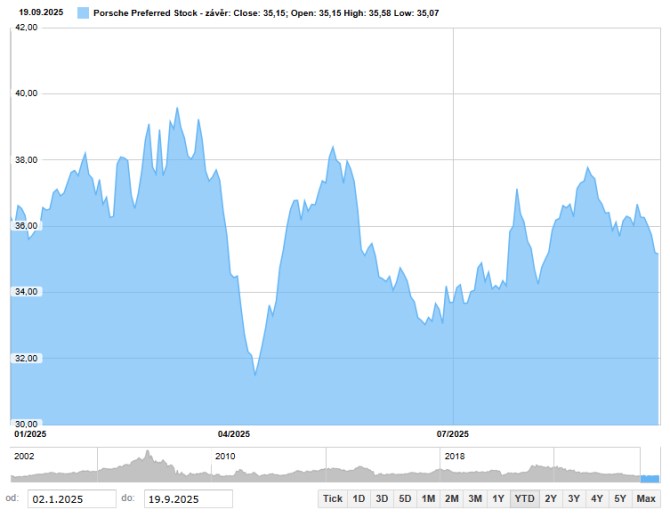Click the 34,00 price axis label
Viewport: 670px width, 526px height.
coord(26,292)
